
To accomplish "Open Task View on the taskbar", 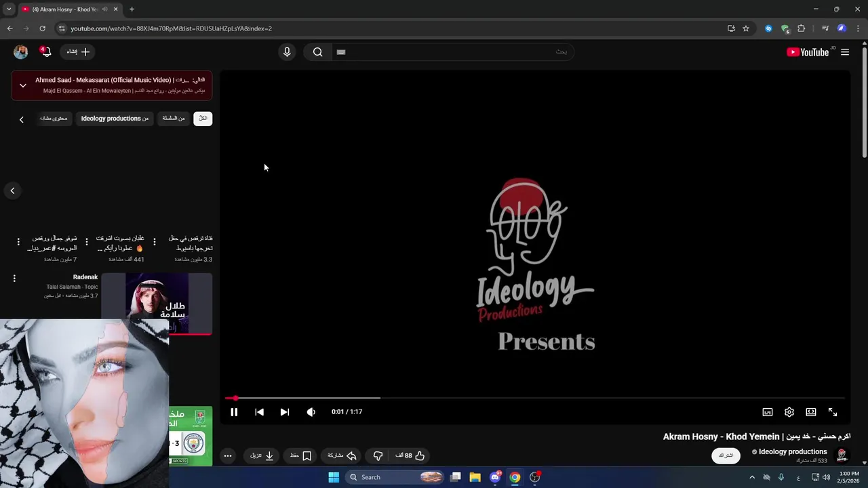I will 456,477.
